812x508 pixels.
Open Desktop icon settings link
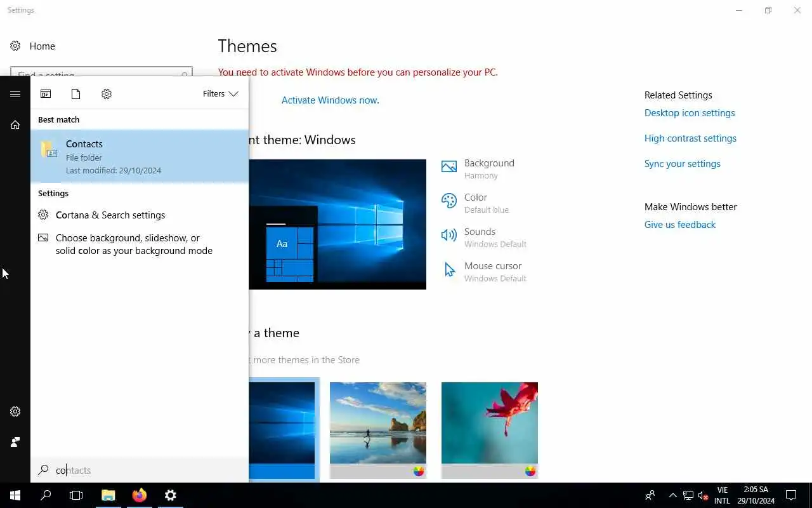click(x=690, y=113)
